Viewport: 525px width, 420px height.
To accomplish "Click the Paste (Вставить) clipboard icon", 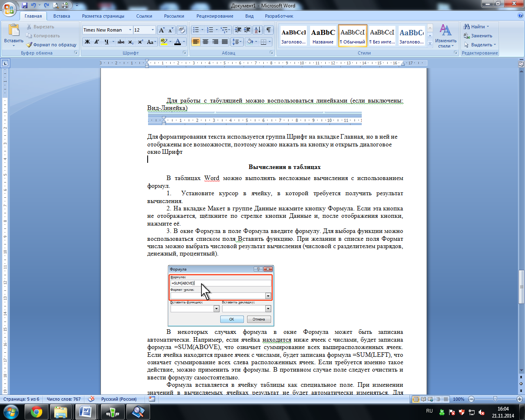I will [x=14, y=30].
